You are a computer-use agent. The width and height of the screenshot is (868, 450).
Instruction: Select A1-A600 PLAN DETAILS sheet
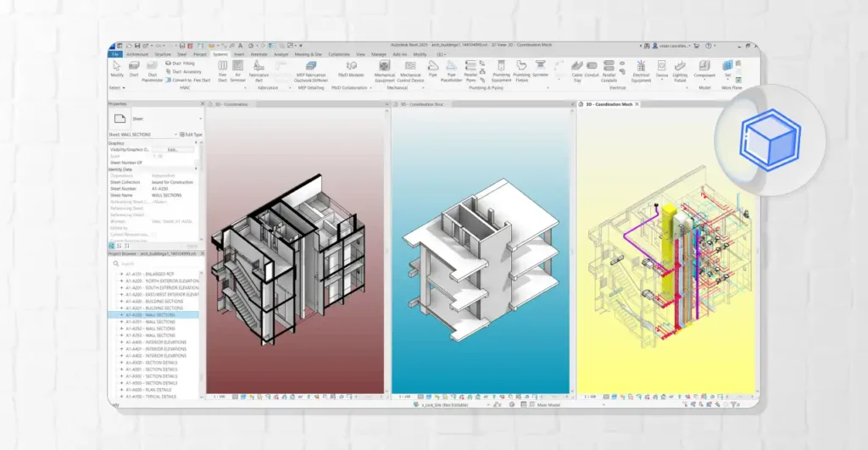click(x=148, y=390)
